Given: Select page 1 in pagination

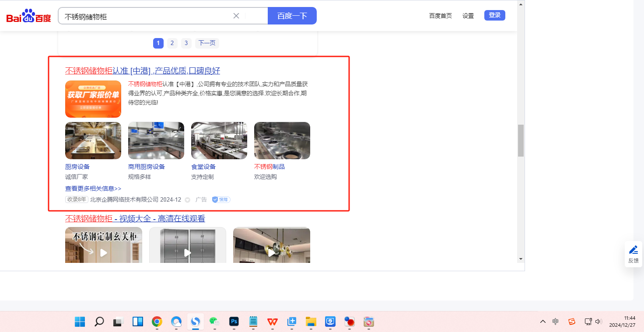Looking at the screenshot, I should click(x=158, y=43).
